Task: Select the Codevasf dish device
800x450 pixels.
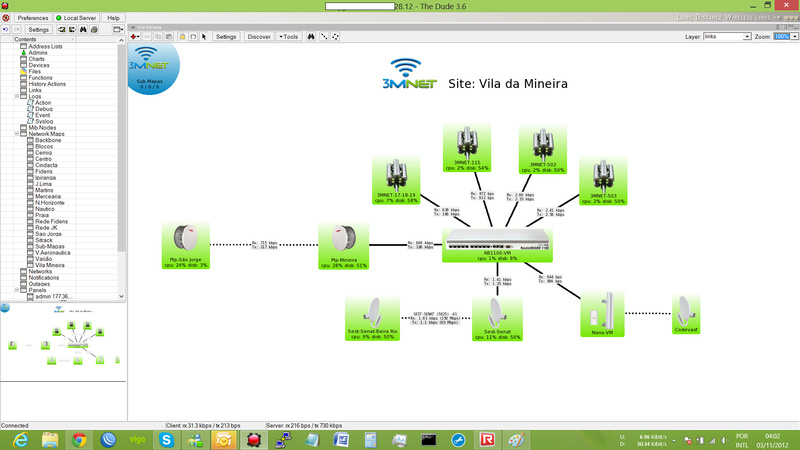Action: [x=686, y=314]
